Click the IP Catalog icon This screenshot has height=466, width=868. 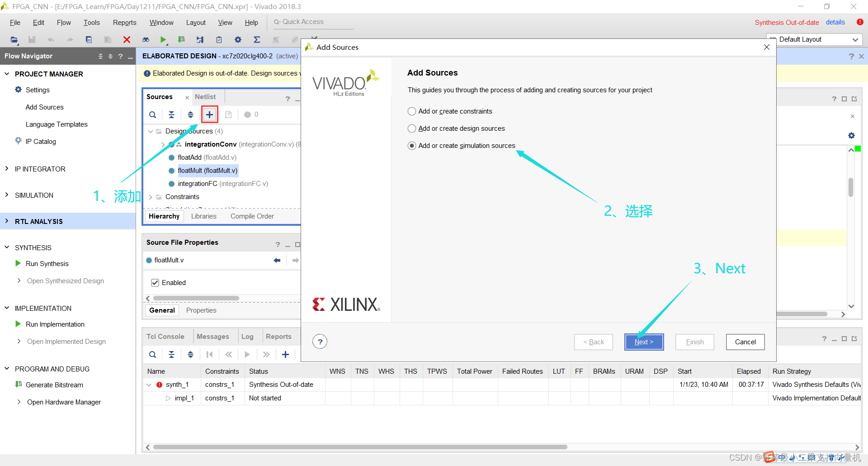coord(18,141)
